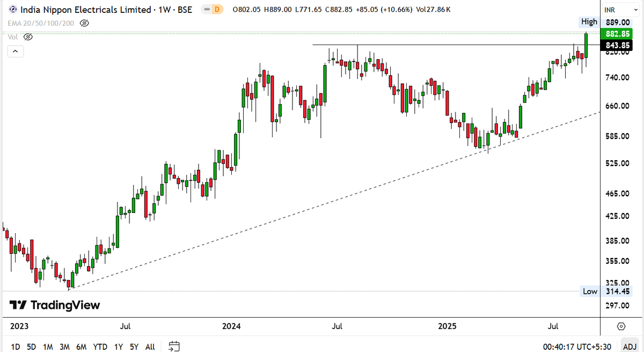Toggle the orange D data-status pill
Viewport: 644px width, 352px height.
216,9
